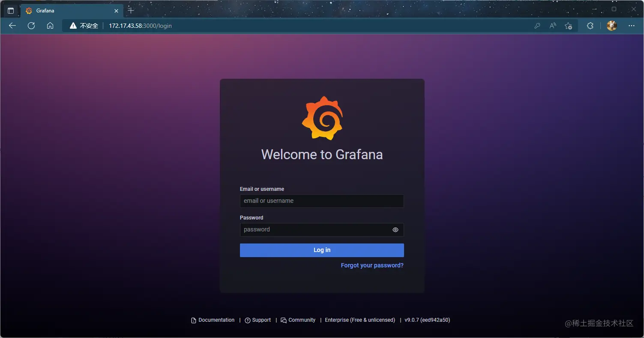Add this page to favorites star icon
Viewport: 644px width, 338px height.
tap(569, 26)
